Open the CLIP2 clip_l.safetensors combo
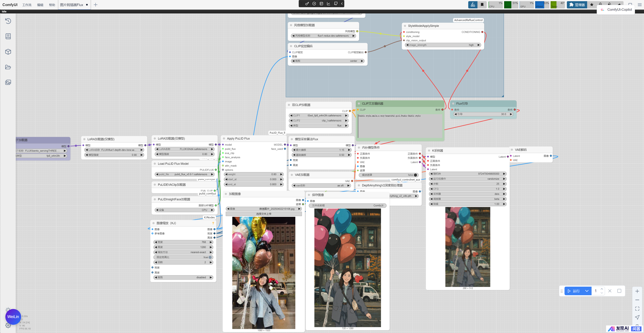Viewport: 644px width, 333px height. (319, 121)
